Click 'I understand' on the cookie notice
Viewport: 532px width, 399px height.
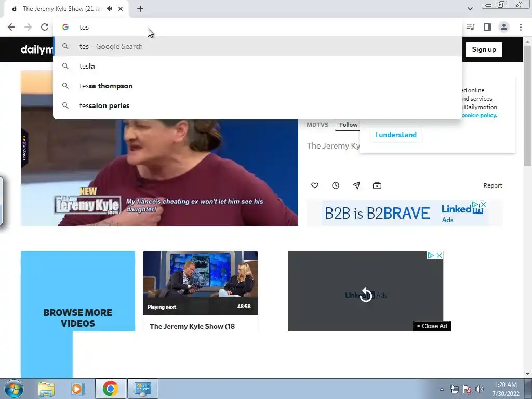(396, 135)
